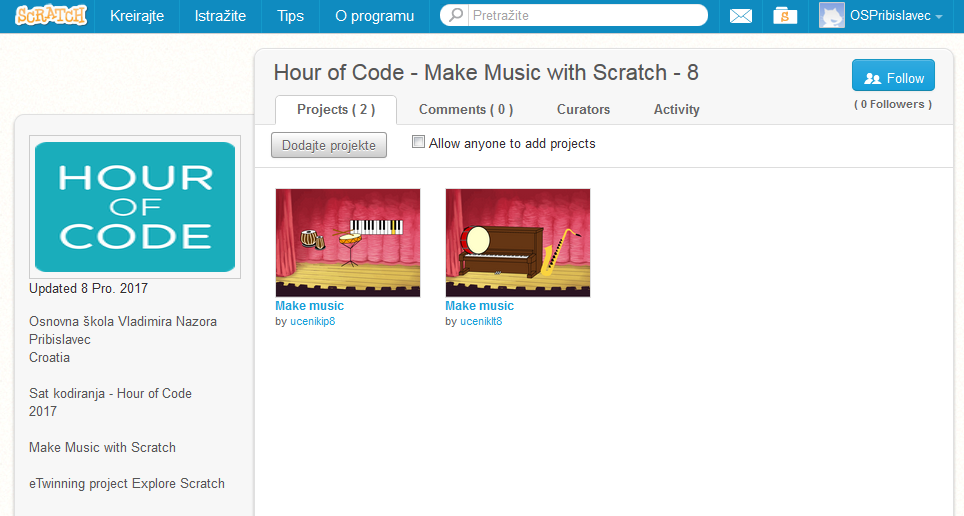Switch to the Activity tab

[676, 109]
